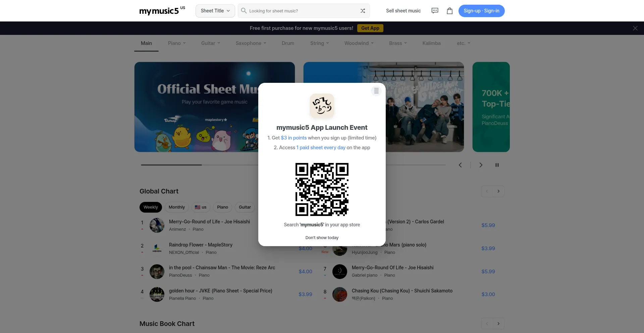644x333 pixels.
Task: Click the mymusic5 logo
Action: 162,11
